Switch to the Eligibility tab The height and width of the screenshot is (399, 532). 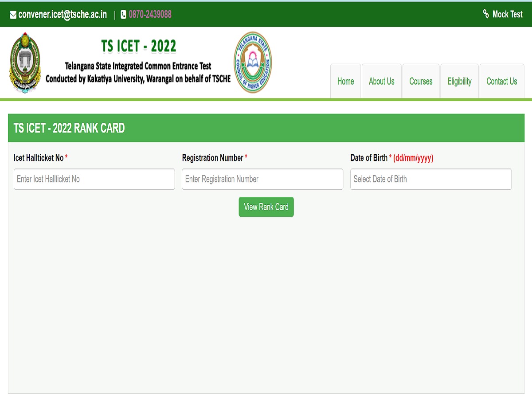[x=459, y=81]
